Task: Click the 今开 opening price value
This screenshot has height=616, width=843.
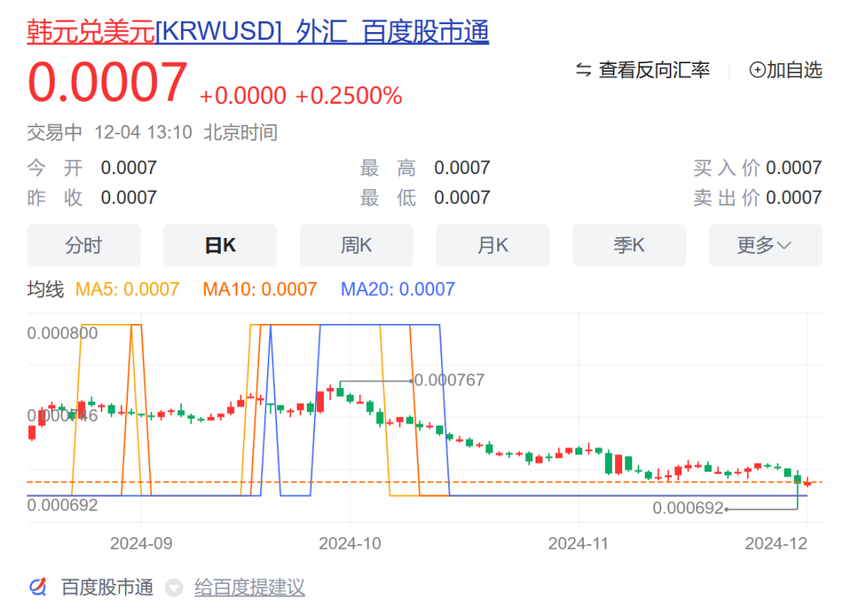Action: click(129, 168)
